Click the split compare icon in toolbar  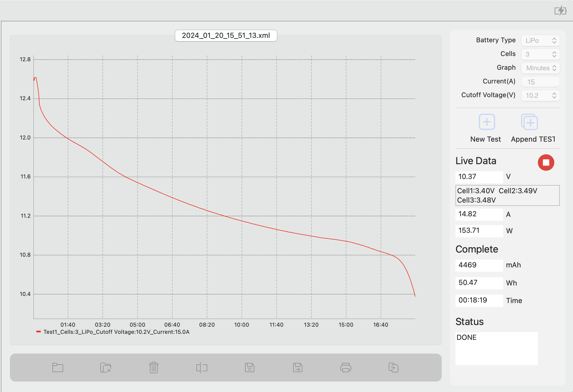pos(202,368)
